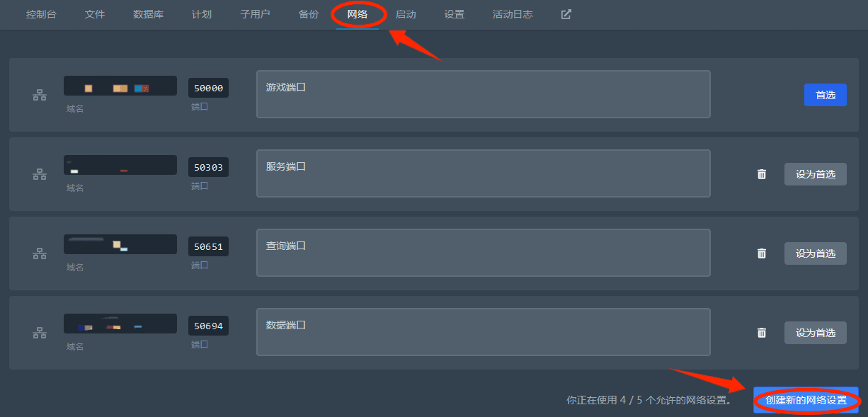Set port 50694 as primary with 设为首选
The height and width of the screenshot is (417, 868).
[x=816, y=333]
